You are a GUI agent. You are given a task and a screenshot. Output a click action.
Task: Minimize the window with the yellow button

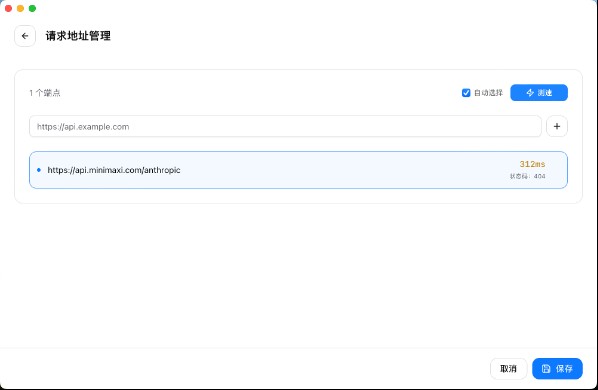[x=21, y=8]
